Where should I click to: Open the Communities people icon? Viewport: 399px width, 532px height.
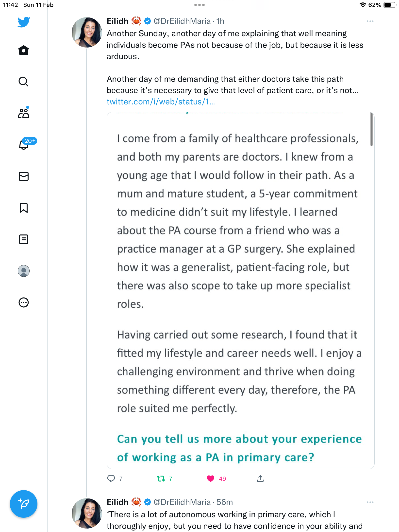[x=24, y=113]
